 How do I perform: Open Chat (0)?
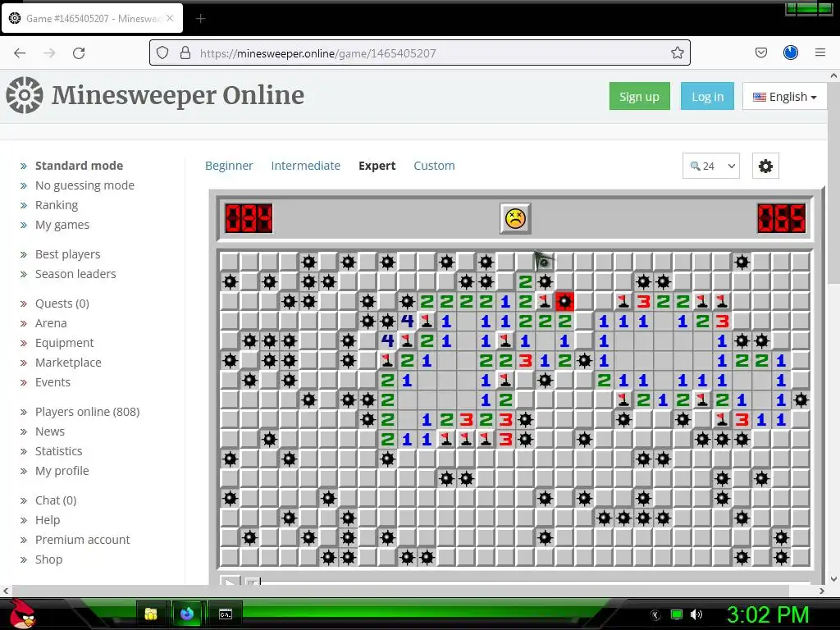tap(56, 500)
